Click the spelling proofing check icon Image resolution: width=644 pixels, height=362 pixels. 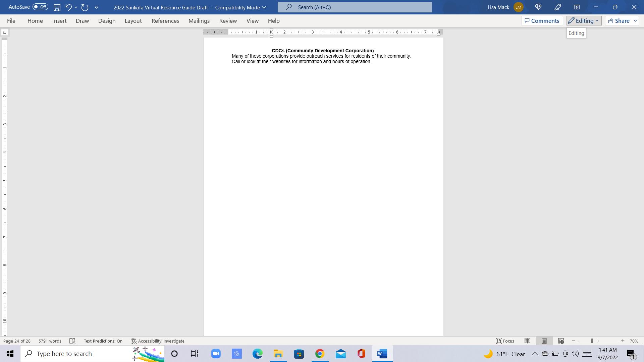click(72, 341)
